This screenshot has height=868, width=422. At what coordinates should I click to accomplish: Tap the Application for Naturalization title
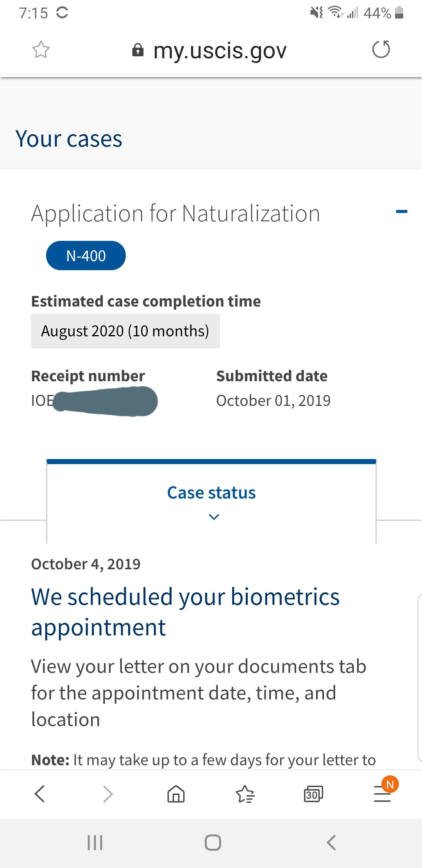(x=175, y=213)
